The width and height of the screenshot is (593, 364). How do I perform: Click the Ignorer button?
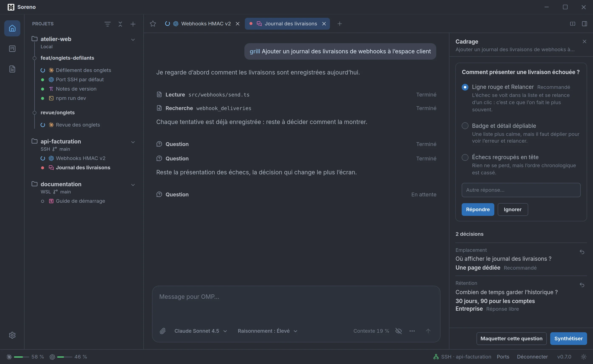point(513,210)
